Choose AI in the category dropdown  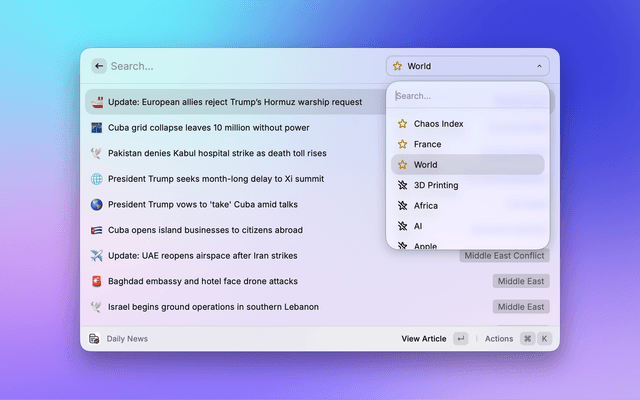click(x=419, y=226)
